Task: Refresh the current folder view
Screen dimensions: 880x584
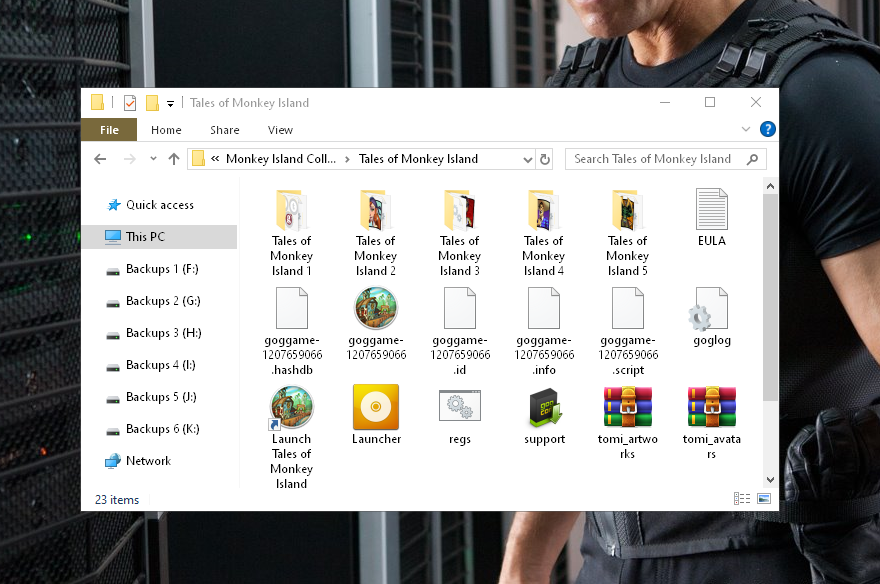Action: click(545, 159)
